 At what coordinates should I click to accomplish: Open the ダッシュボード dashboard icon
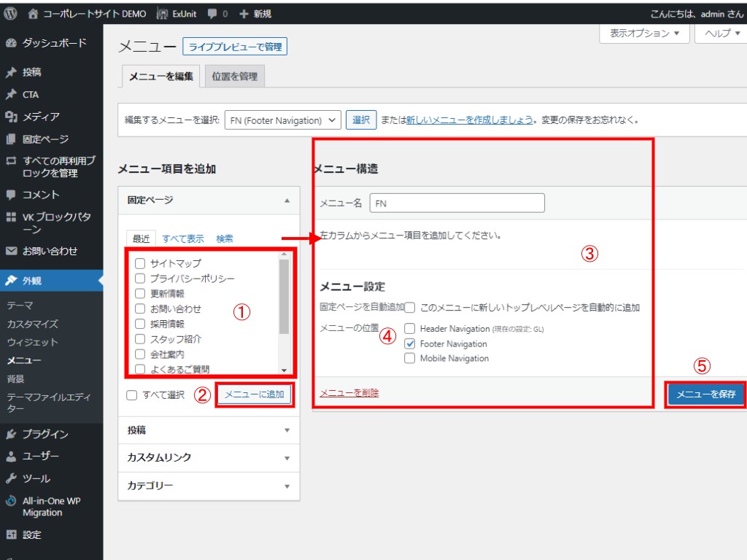pos(11,43)
